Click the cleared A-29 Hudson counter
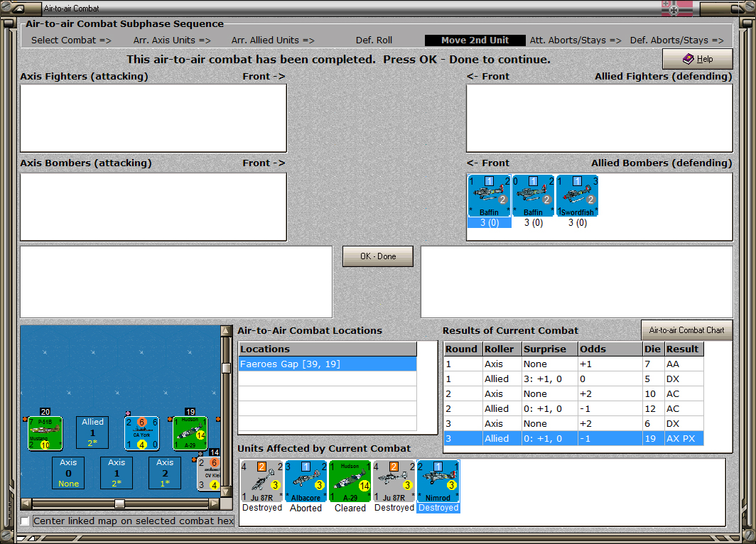 point(350,482)
